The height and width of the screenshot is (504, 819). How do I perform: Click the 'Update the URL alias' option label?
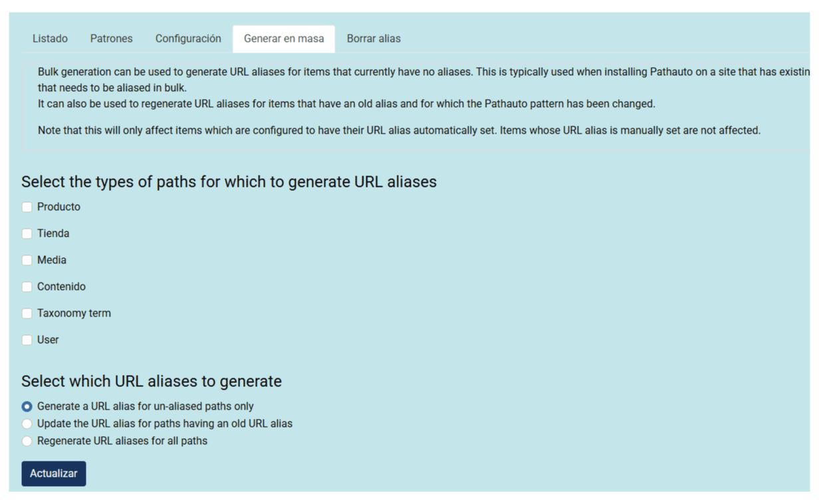pyautogui.click(x=165, y=424)
